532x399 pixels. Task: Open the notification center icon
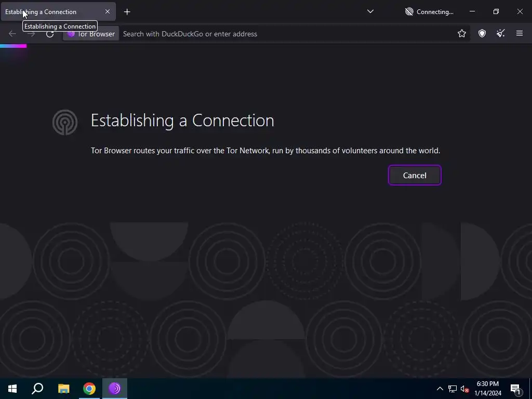(x=515, y=389)
